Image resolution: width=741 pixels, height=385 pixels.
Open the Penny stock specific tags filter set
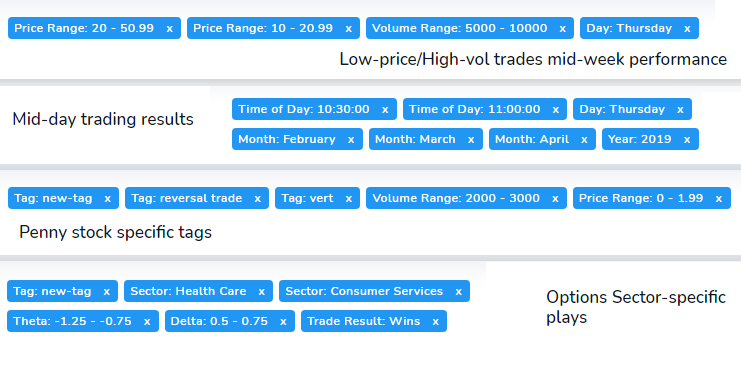point(115,232)
